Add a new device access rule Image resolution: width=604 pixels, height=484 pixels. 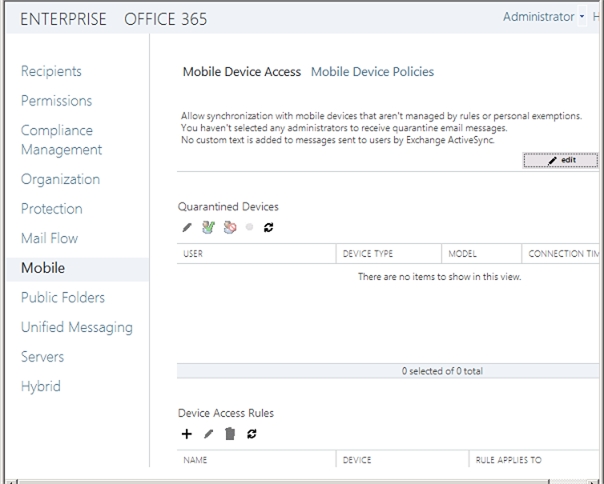point(187,434)
